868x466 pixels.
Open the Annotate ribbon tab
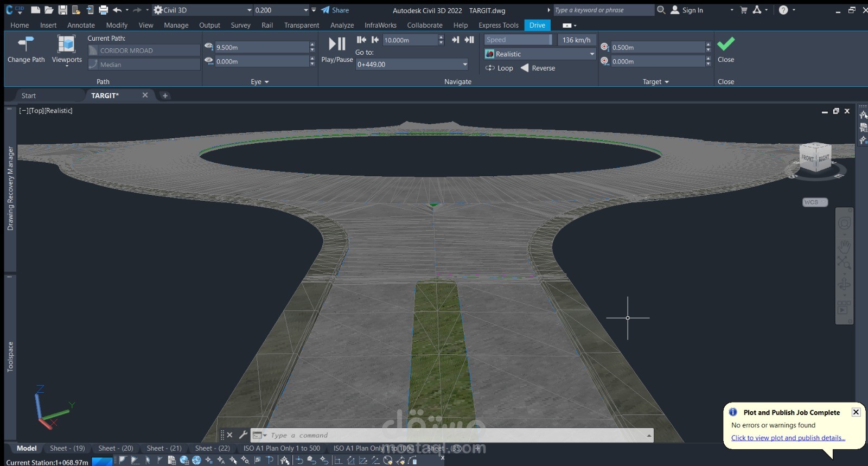pos(81,25)
